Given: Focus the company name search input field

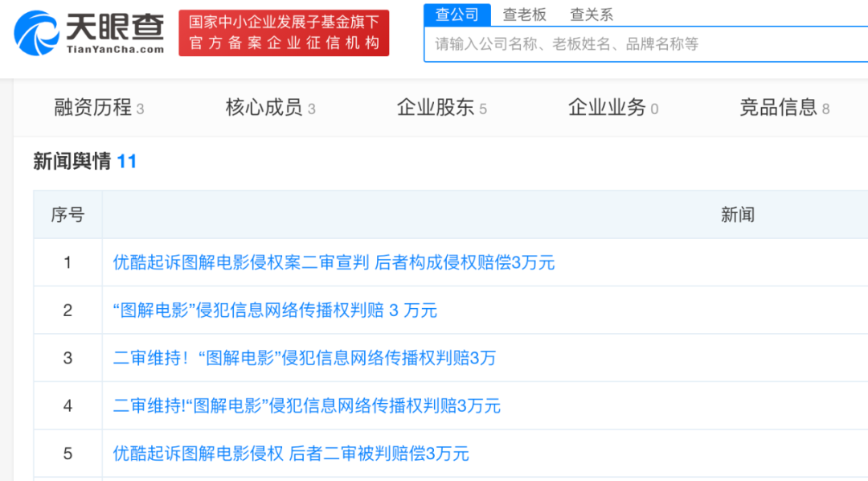Looking at the screenshot, I should point(645,43).
